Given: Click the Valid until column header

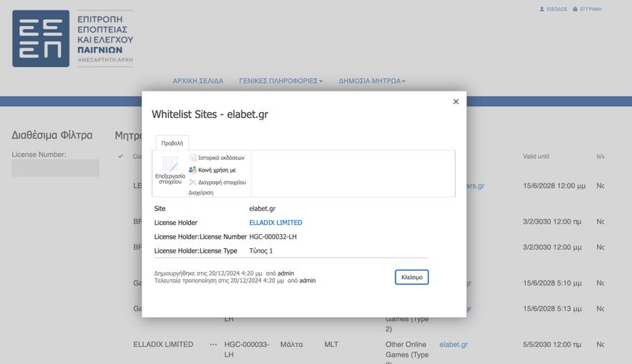Looking at the screenshot, I should tap(535, 156).
